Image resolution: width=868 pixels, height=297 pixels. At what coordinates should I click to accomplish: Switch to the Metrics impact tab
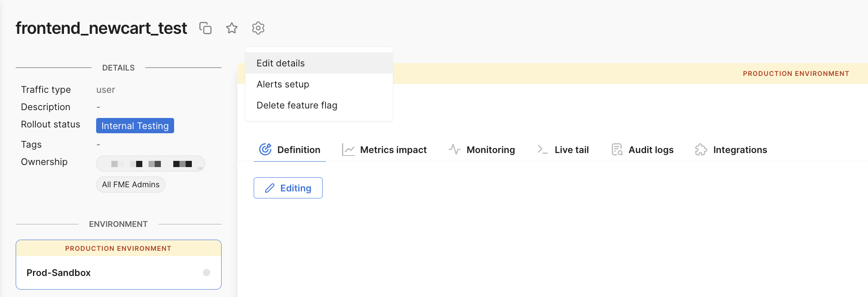tap(393, 150)
